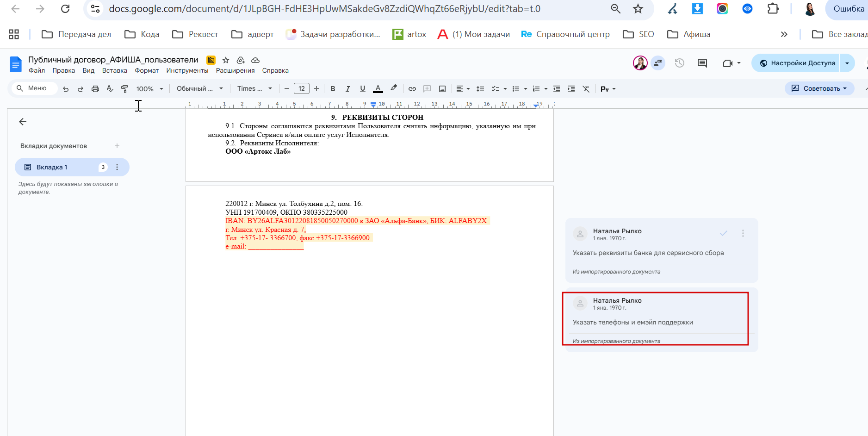Screen dimensions: 868x436
Task: Expand numbered list options arrow
Action: (x=546, y=89)
